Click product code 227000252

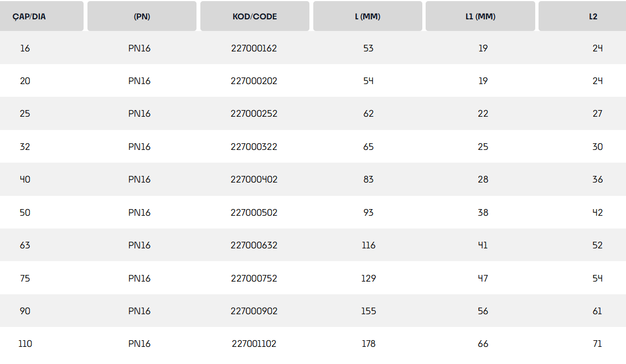tap(254, 113)
